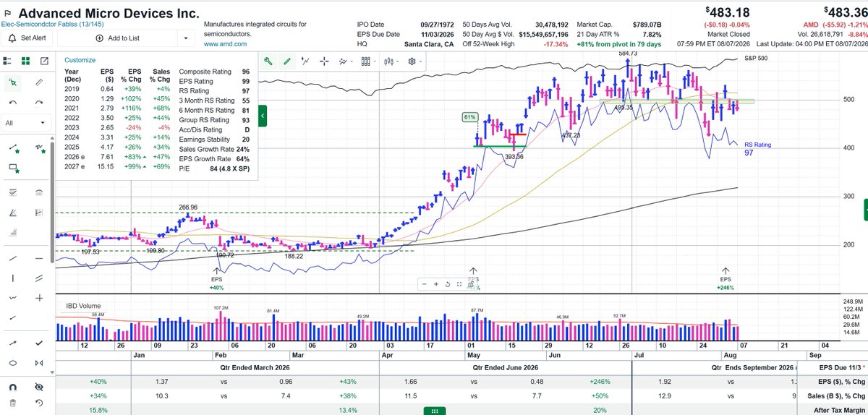Screen dimensions: 868x415
Task: Open the green grid handle at bottom
Action: coord(433,411)
